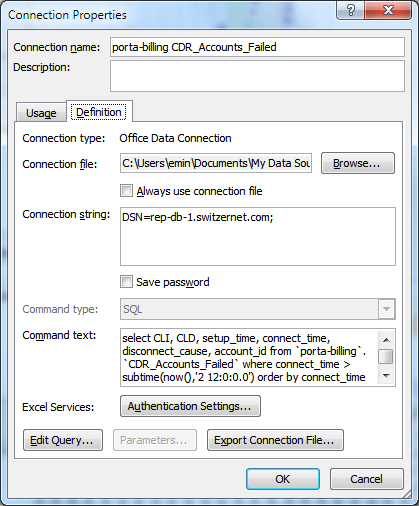This screenshot has width=419, height=506.
Task: Open the Command type dropdown arrow
Action: [x=386, y=309]
